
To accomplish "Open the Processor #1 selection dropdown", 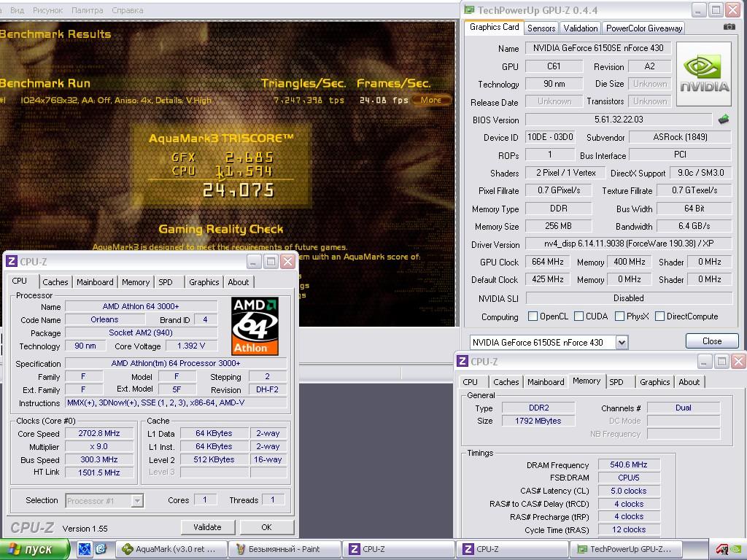I will [x=137, y=500].
